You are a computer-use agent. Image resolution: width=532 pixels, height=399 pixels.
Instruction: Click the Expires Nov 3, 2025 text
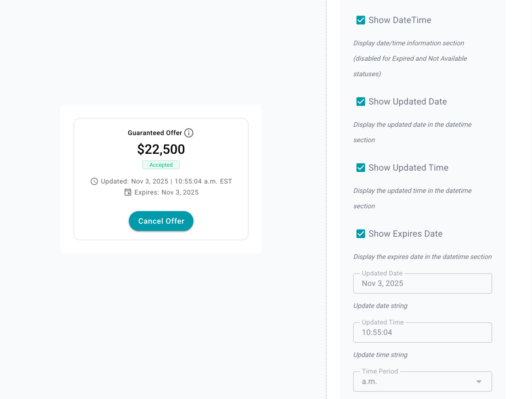[167, 192]
